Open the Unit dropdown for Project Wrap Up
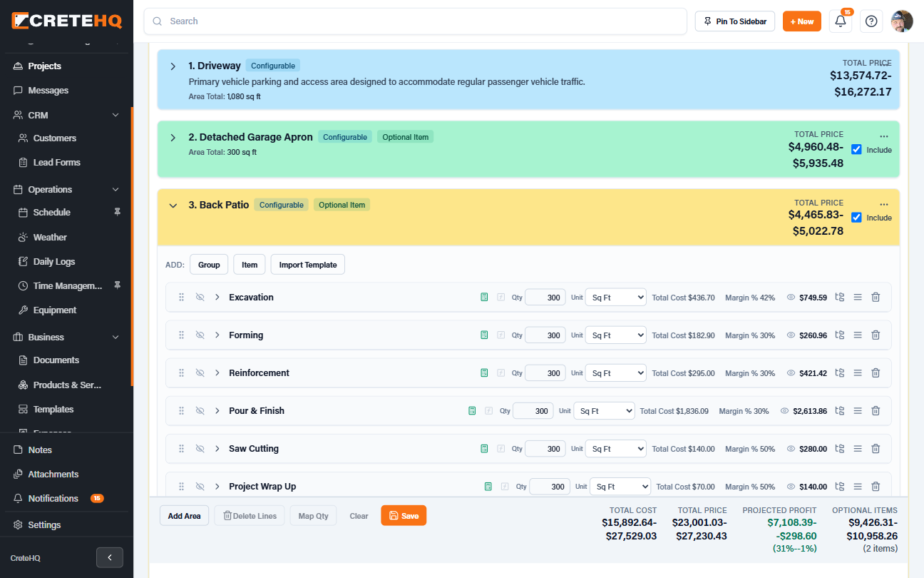The width and height of the screenshot is (924, 578). point(620,487)
